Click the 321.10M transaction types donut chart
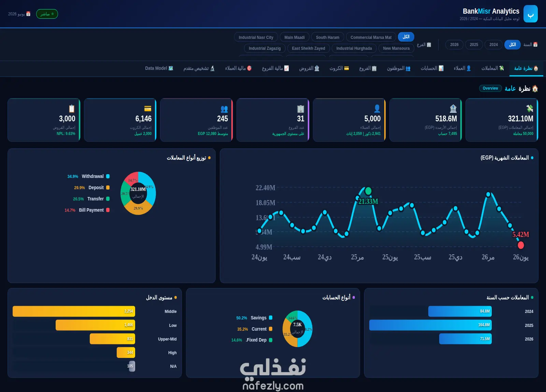The image size is (546, 392). pyautogui.click(x=138, y=193)
